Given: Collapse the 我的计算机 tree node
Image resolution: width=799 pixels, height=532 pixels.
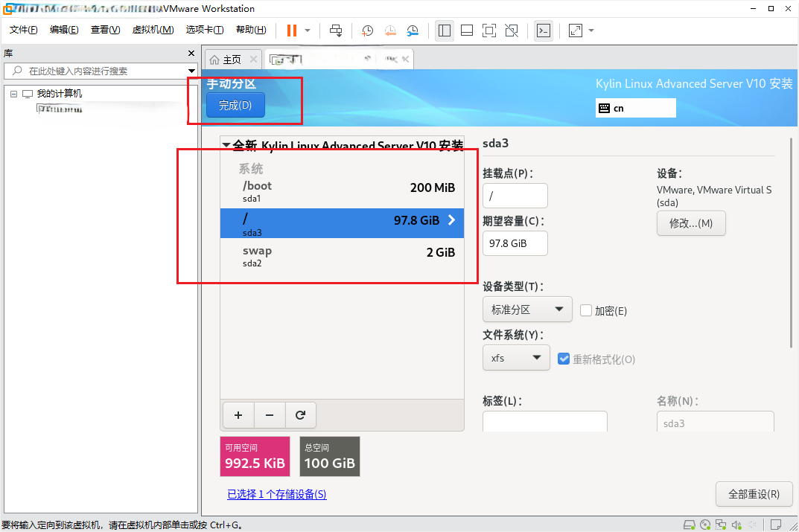Looking at the screenshot, I should pos(13,94).
